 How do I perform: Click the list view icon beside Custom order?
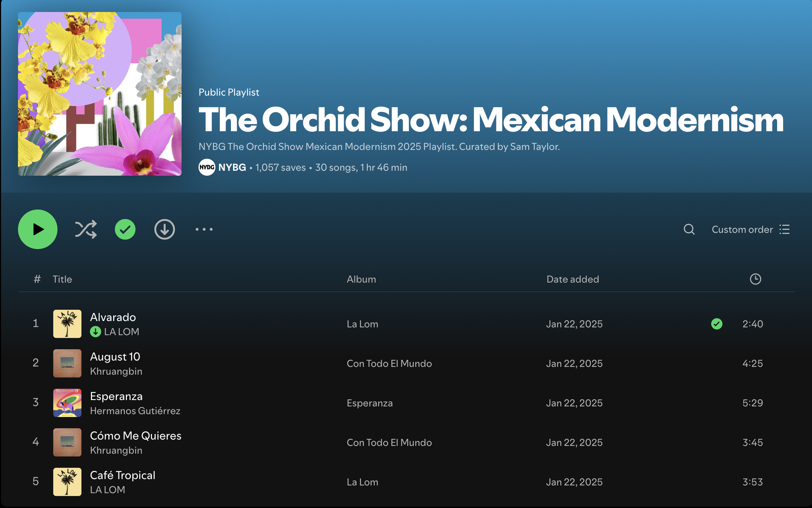(x=784, y=229)
